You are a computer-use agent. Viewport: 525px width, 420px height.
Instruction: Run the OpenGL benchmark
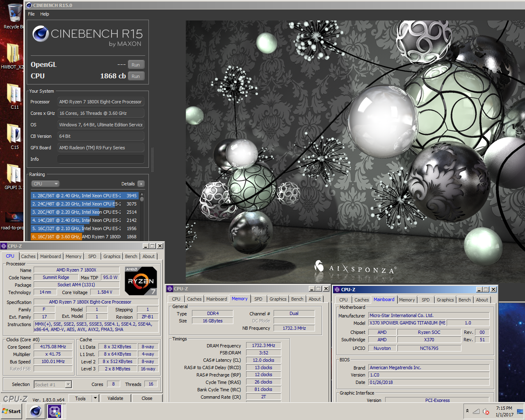136,65
